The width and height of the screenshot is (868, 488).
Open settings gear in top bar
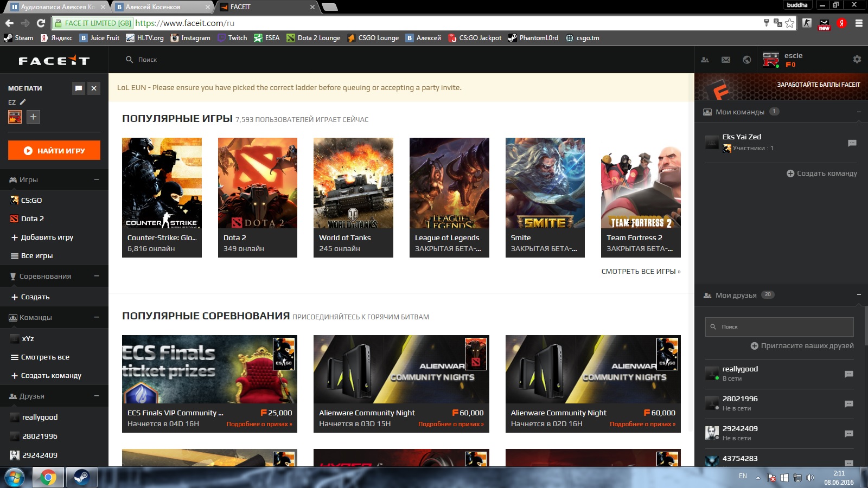[857, 59]
